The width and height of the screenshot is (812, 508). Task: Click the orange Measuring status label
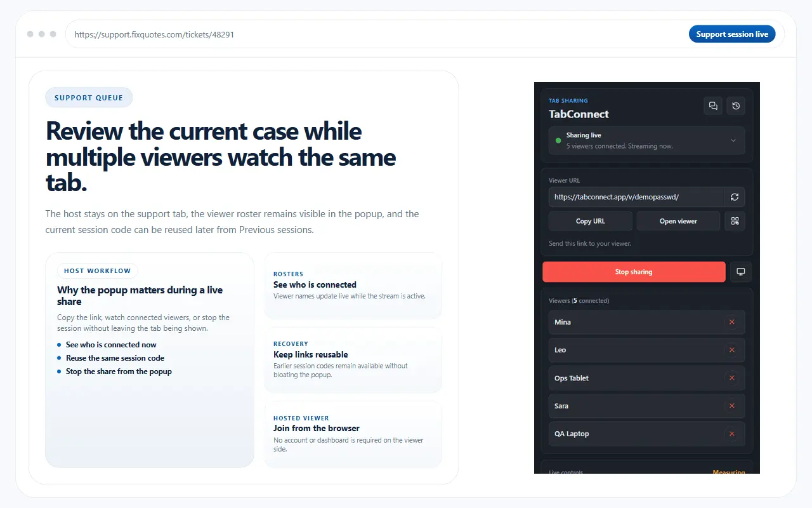click(729, 472)
